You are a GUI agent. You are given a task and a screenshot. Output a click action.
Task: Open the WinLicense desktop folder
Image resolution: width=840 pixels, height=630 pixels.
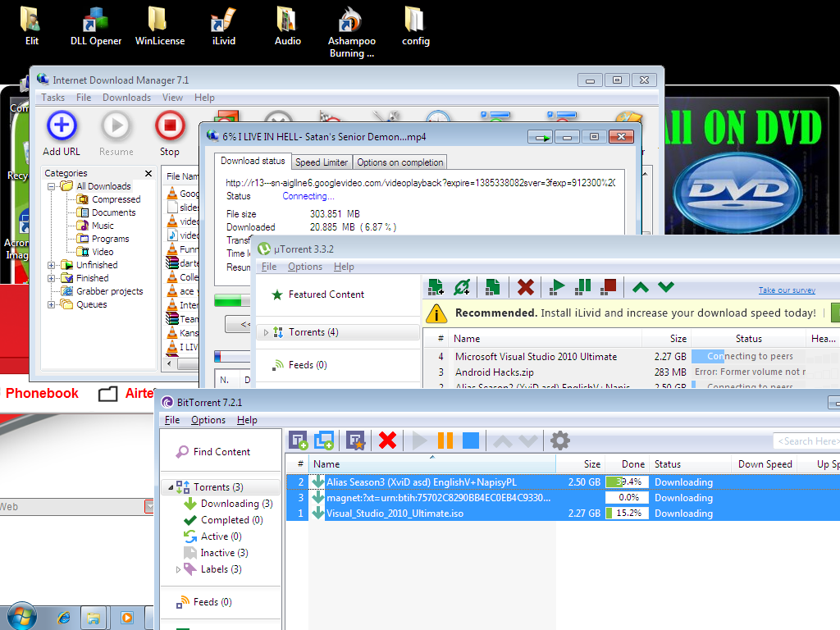pyautogui.click(x=160, y=27)
